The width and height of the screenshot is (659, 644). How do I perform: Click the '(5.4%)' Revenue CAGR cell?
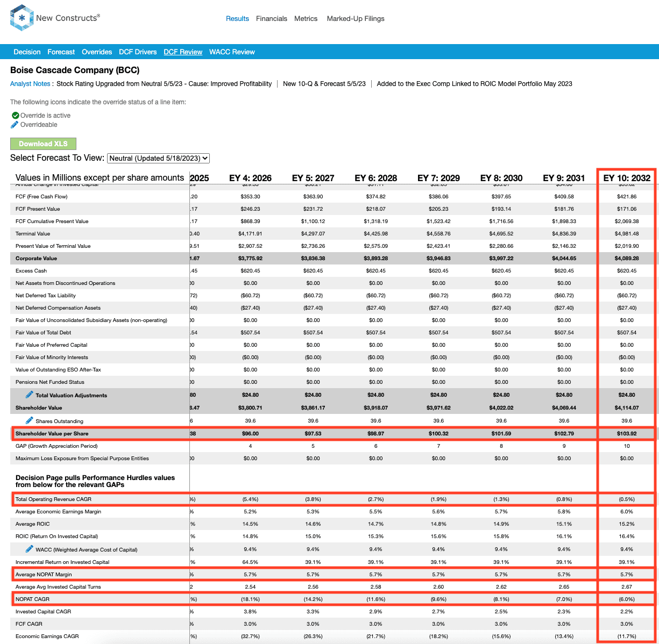tap(251, 499)
